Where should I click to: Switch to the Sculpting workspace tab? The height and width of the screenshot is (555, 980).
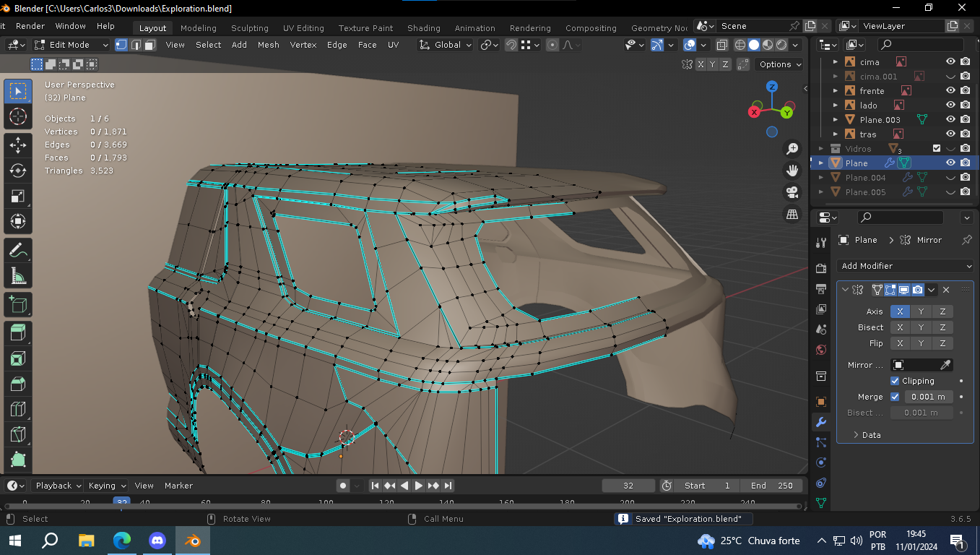[249, 28]
